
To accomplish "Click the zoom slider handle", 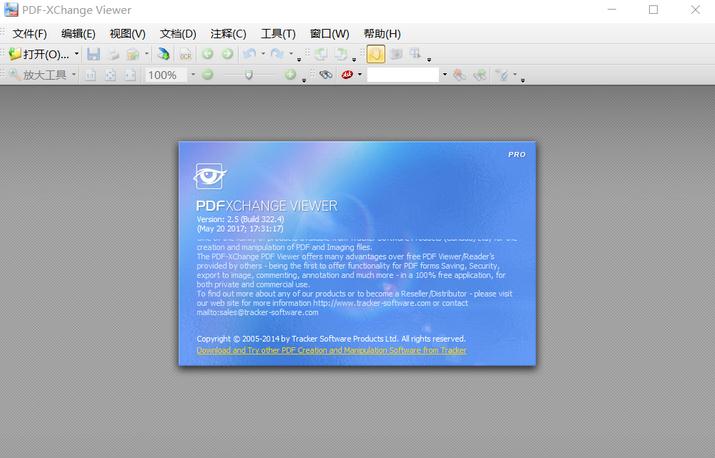I will 249,75.
